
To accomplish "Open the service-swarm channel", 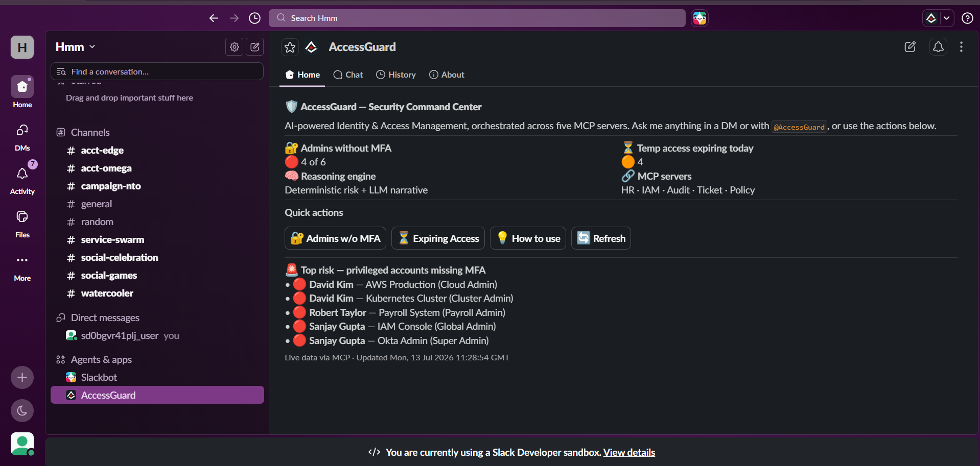I will [x=157, y=239].
